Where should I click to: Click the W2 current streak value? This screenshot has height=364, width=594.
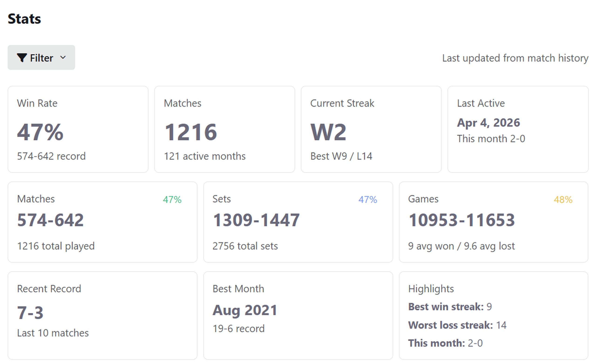click(328, 132)
